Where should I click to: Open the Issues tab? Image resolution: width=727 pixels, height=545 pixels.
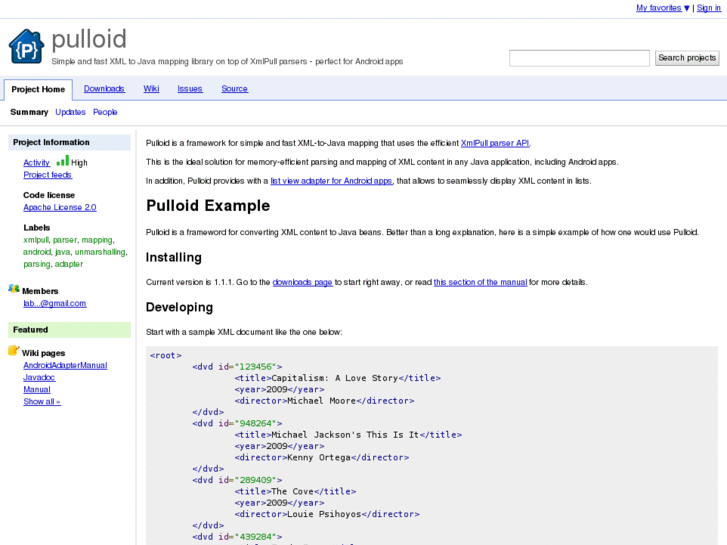[x=190, y=89]
